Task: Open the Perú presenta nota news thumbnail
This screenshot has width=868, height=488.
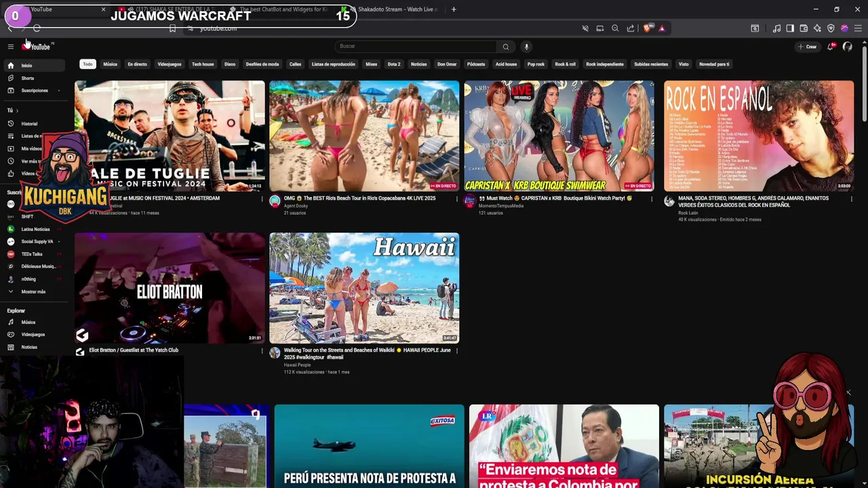Action: click(369, 446)
